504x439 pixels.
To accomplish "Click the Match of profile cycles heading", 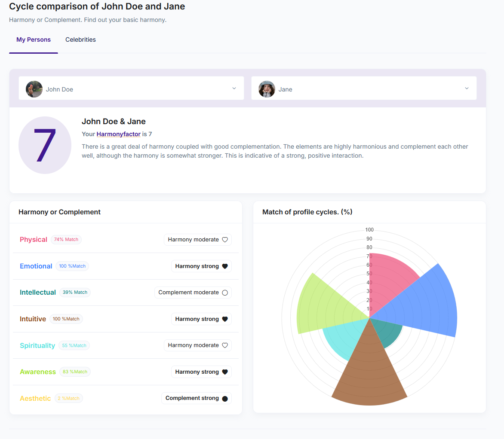I will pos(307,212).
